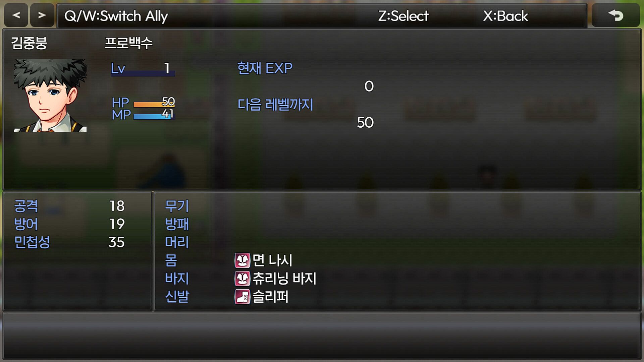
Task: Click the curved back arrow icon
Action: (x=616, y=15)
